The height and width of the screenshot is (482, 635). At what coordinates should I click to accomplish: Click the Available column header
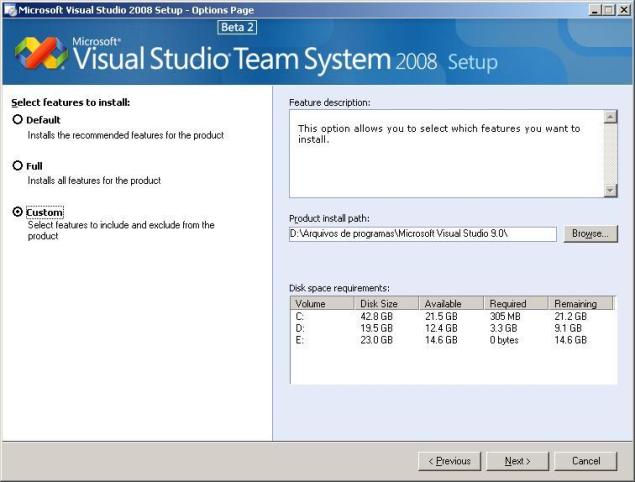click(x=450, y=303)
